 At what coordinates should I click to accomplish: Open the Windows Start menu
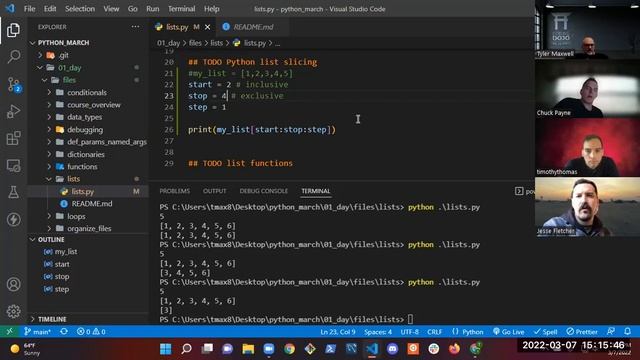click(166, 349)
